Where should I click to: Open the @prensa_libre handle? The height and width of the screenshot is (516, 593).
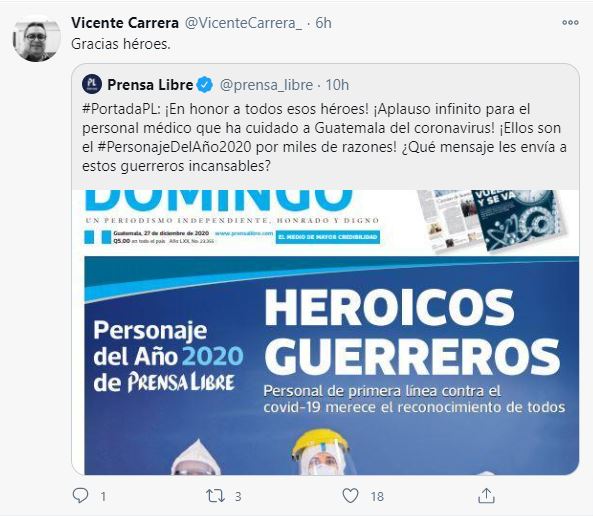tap(266, 85)
